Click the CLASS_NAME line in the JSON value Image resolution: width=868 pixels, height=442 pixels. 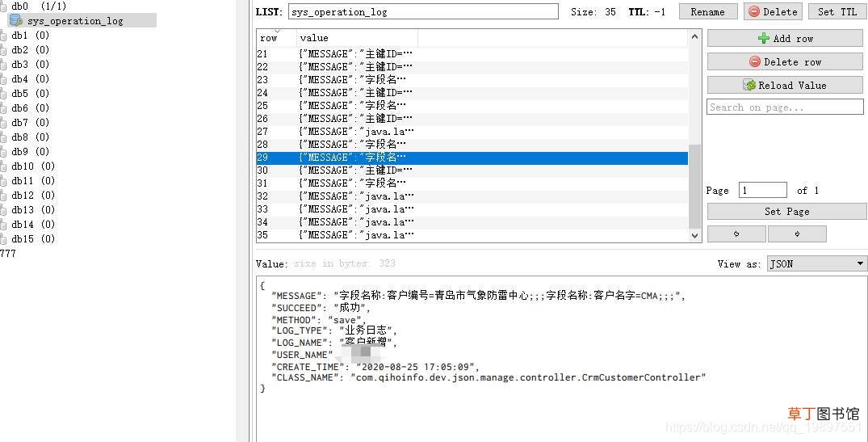(489, 377)
